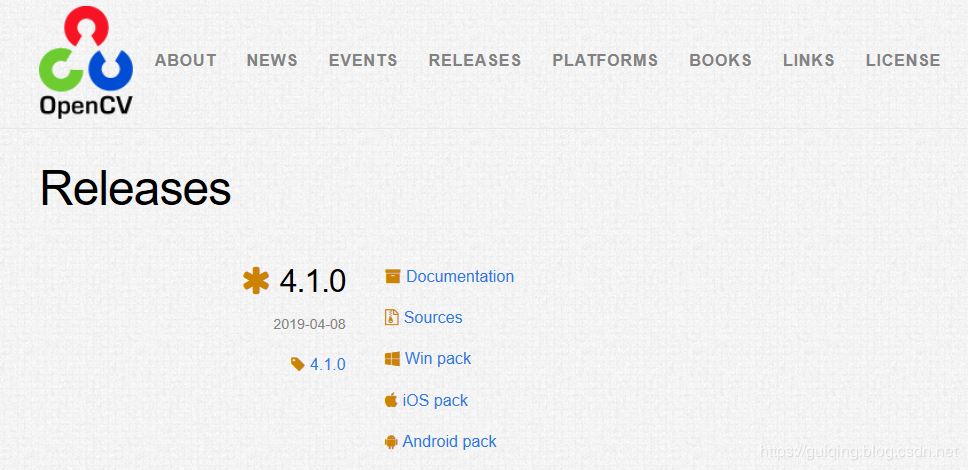Click the orange tag icon
Image resolution: width=968 pixels, height=470 pixels.
(x=297, y=365)
